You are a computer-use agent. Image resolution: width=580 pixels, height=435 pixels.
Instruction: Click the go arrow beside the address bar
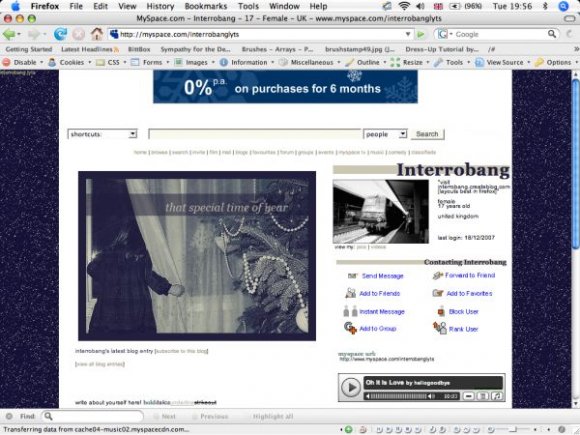[421, 34]
